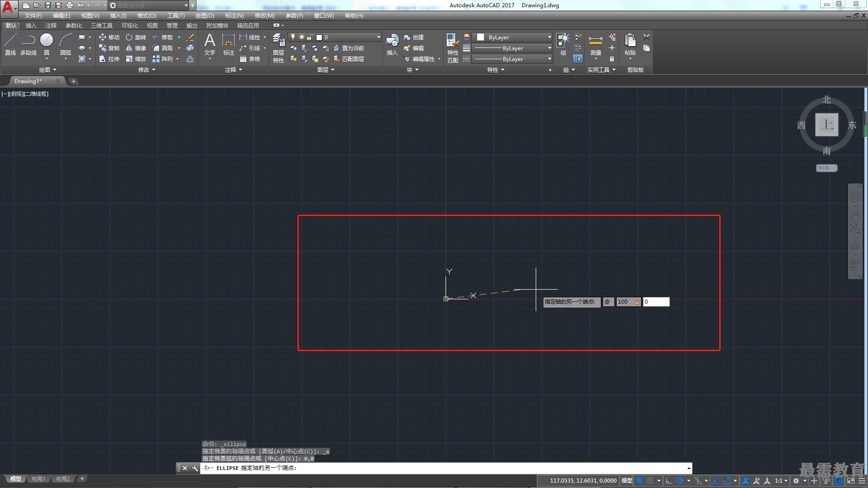The height and width of the screenshot is (488, 868).
Task: Click the Rotate (旋转) tool
Action: click(x=136, y=38)
